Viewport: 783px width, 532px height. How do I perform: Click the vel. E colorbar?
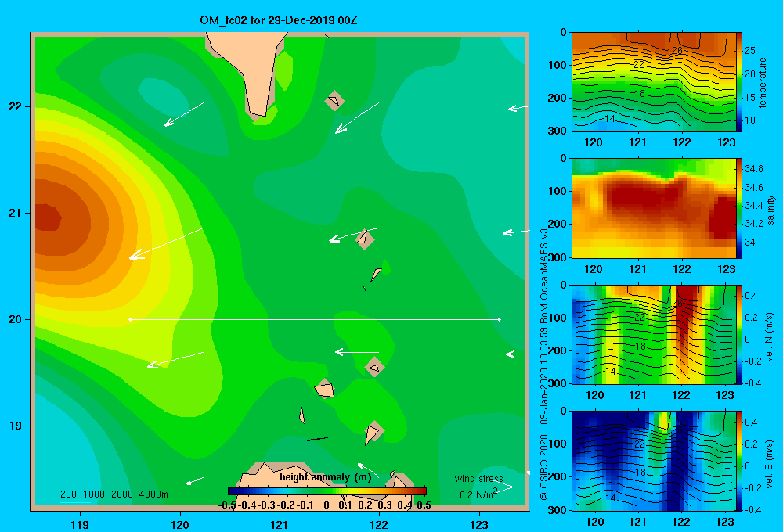(x=739, y=461)
